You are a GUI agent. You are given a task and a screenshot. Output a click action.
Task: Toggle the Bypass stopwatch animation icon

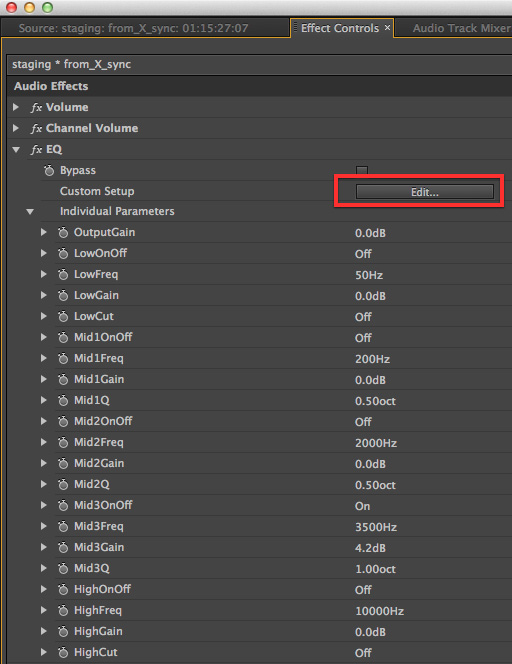(49, 170)
